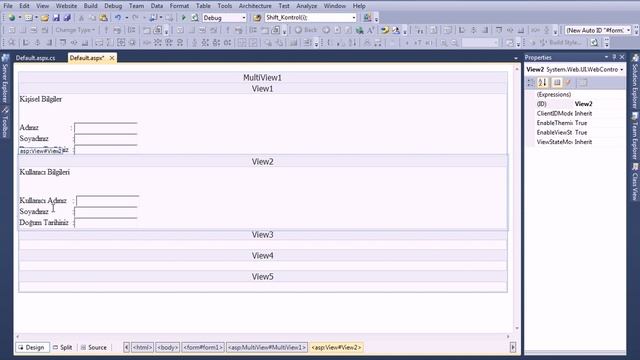This screenshot has width=640, height=360.
Task: Open the View2 object selector dropdown in Properties
Action: 622,70
